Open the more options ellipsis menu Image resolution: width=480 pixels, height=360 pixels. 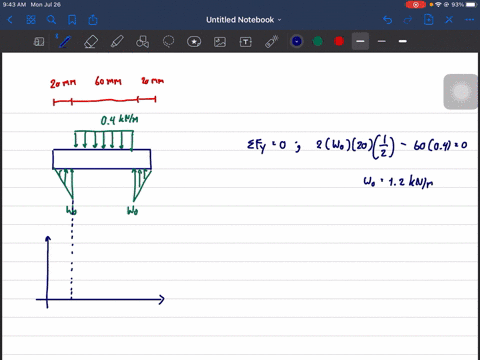469,20
